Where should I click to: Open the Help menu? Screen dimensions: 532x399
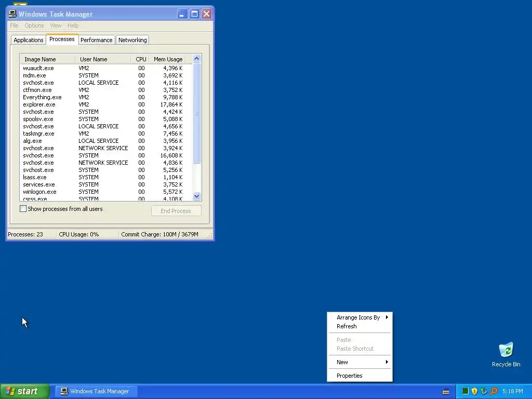coord(73,25)
